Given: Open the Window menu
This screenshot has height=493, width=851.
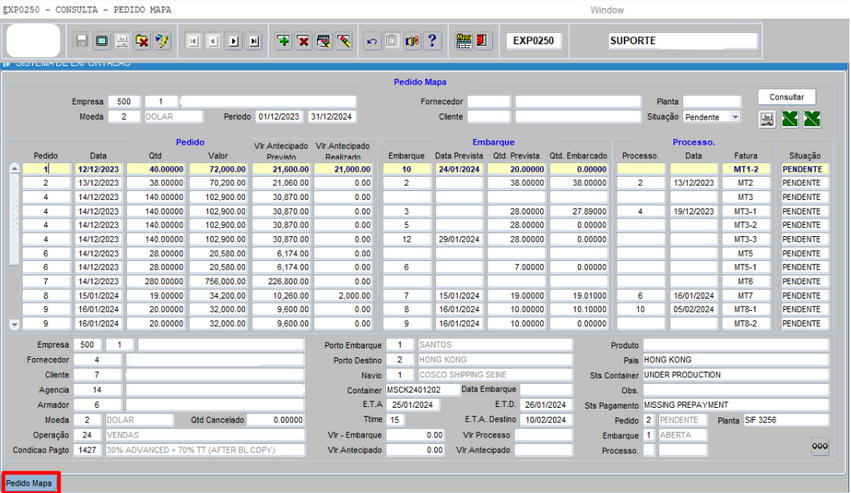Looking at the screenshot, I should tap(607, 9).
